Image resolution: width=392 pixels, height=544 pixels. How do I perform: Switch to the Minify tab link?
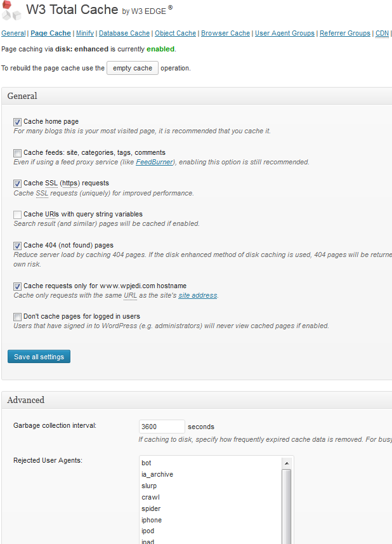tap(85, 33)
